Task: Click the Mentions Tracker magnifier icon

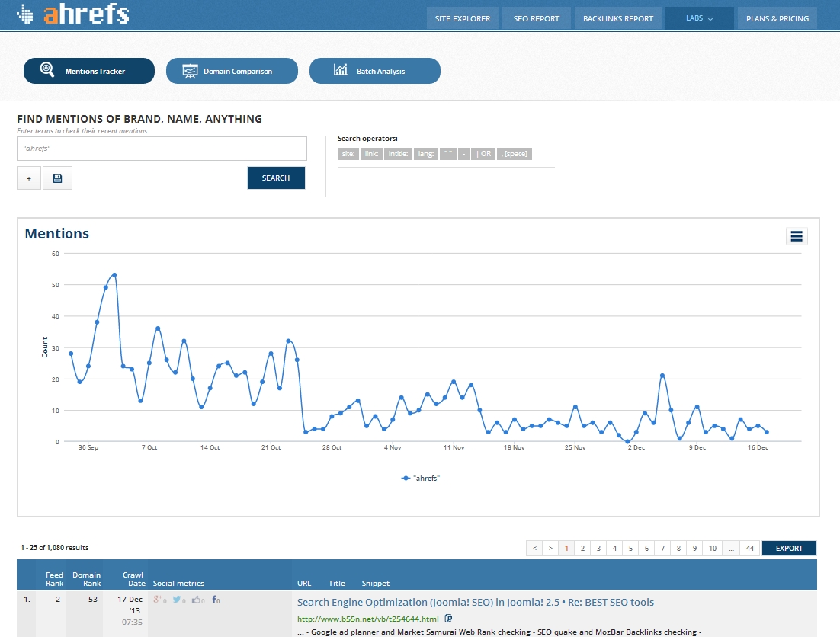Action: pyautogui.click(x=47, y=69)
